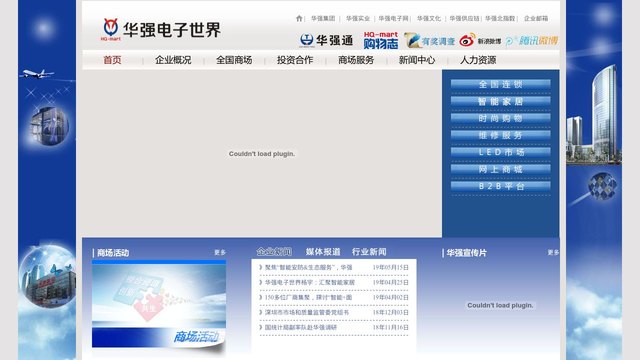Open news item 深圳市市场和质量监管委

[307, 312]
